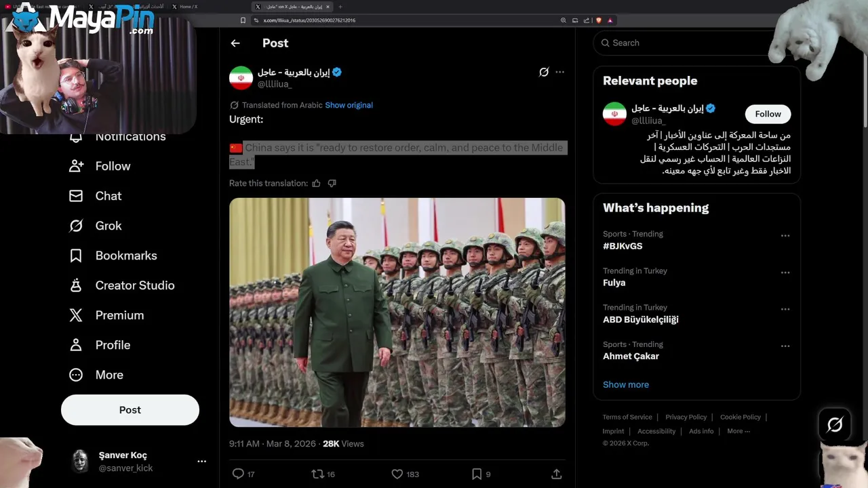Open Imprint footer link

point(613,431)
